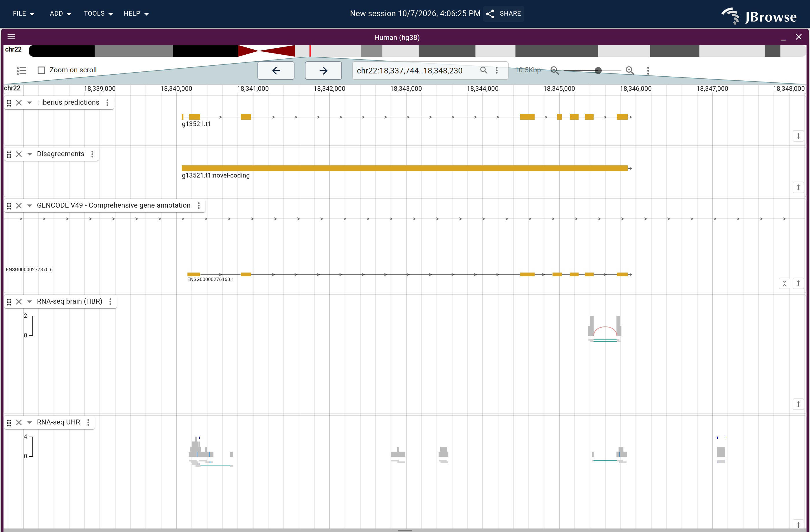This screenshot has height=532, width=810.
Task: Grab the RNA-seq UHR drag handle
Action: (9, 422)
